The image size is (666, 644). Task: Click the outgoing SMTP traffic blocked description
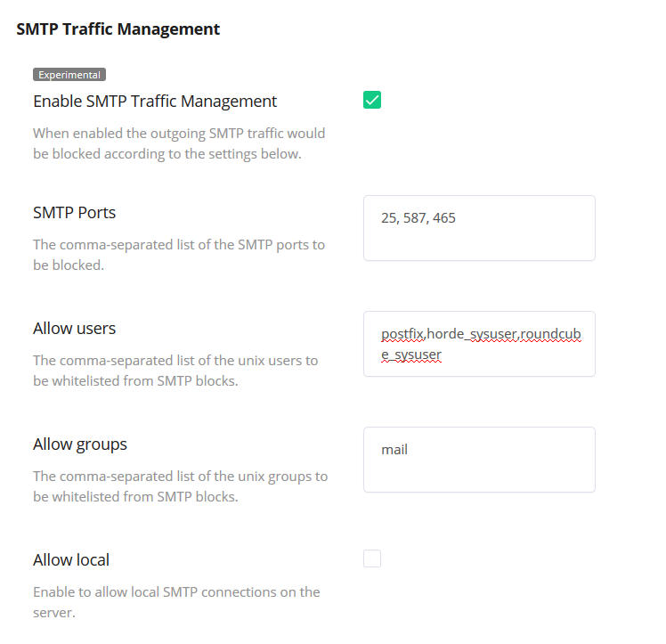point(179,143)
